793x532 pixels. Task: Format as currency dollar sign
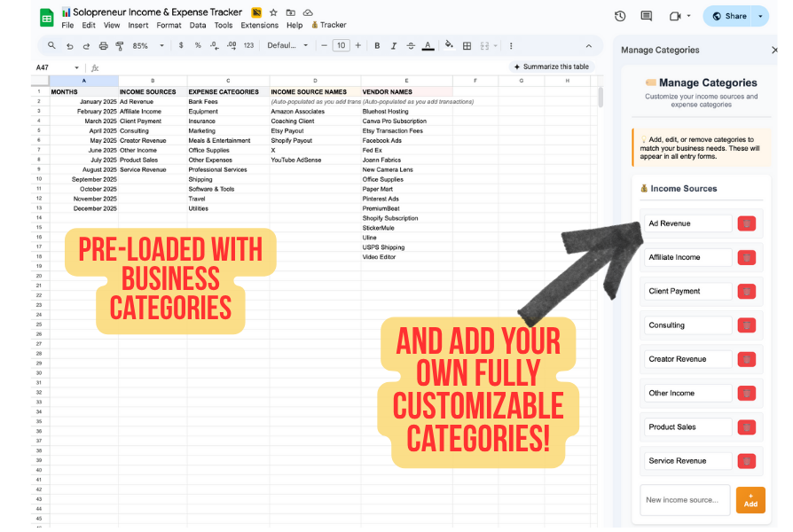pyautogui.click(x=181, y=45)
